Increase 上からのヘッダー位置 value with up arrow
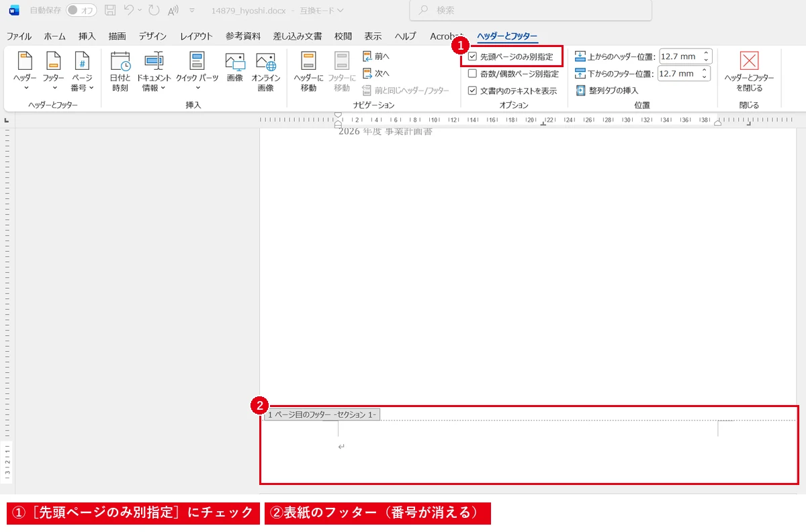Screen dimensions: 806x532 coord(705,54)
